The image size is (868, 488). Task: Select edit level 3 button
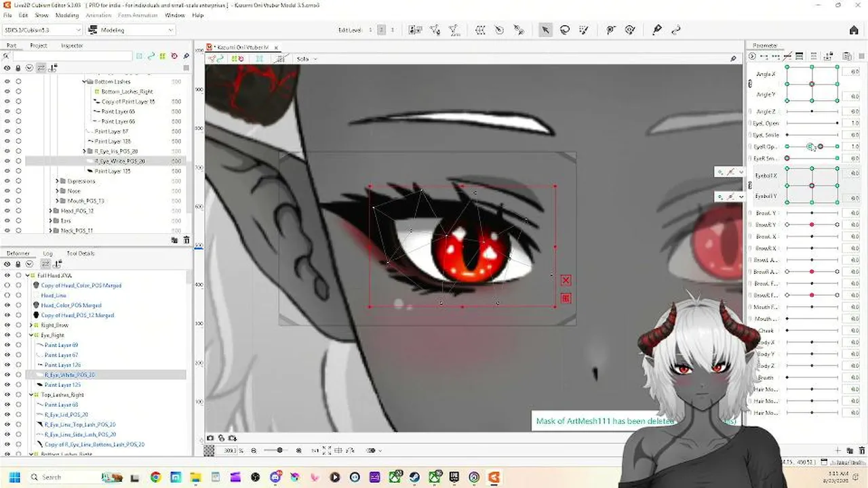pos(392,30)
